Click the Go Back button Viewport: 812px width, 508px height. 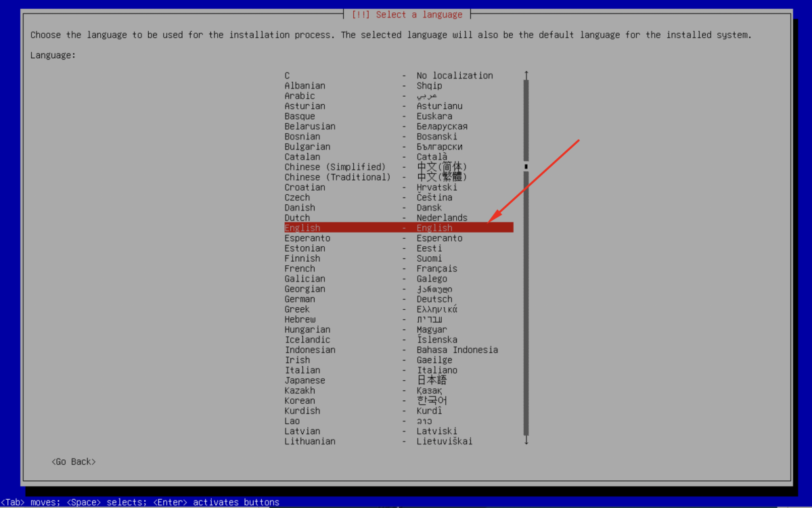[x=74, y=461]
